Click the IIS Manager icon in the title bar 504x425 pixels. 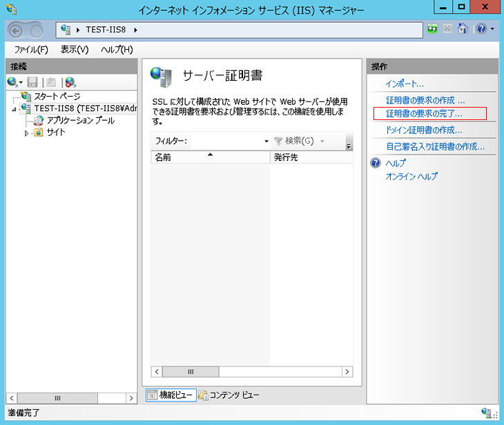(x=12, y=9)
